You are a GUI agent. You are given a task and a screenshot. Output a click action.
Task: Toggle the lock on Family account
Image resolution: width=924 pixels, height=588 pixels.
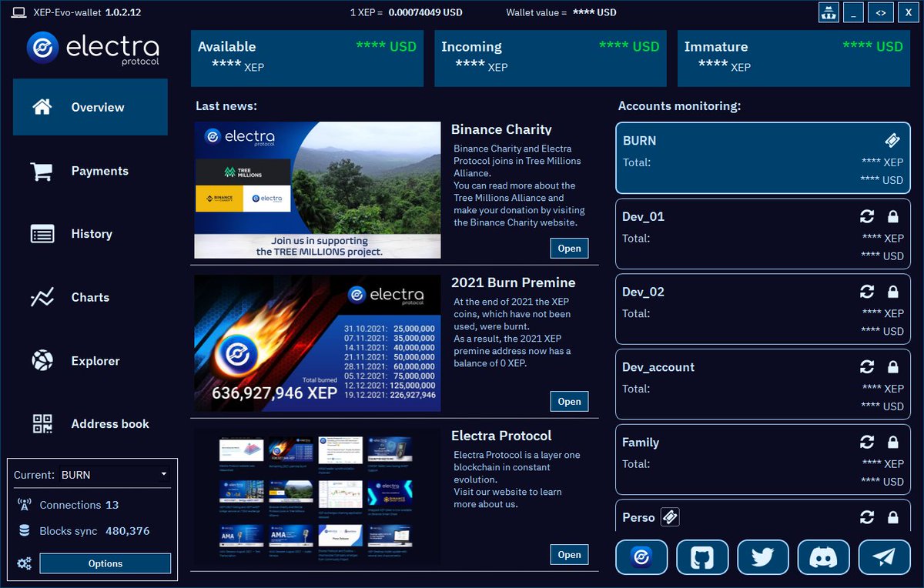click(893, 443)
